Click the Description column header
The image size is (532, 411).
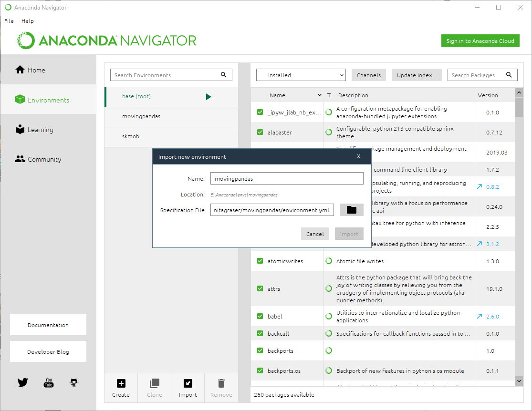click(x=353, y=95)
